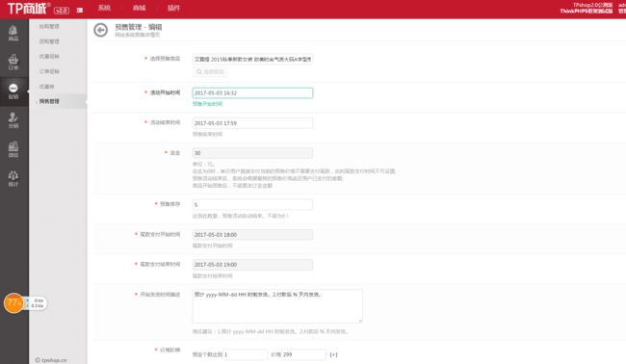626x364 pixels.
Task: Click the shipping time description textarea
Action: pos(277,306)
